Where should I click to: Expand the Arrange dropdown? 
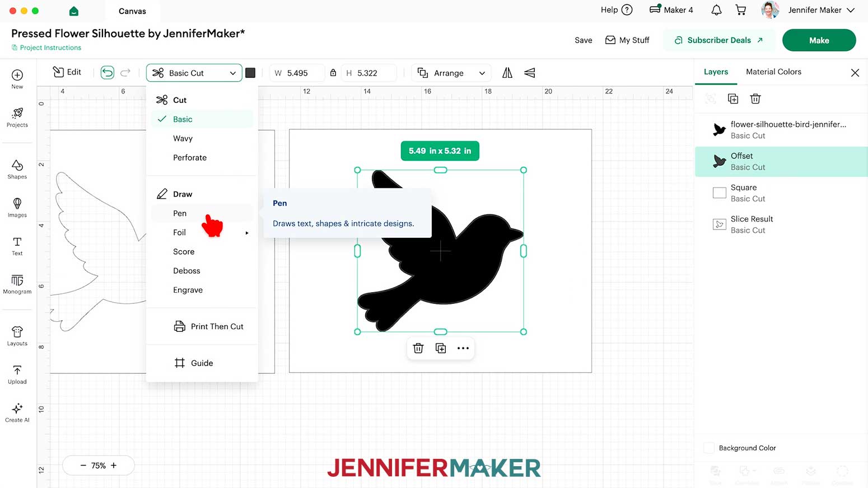coord(451,73)
